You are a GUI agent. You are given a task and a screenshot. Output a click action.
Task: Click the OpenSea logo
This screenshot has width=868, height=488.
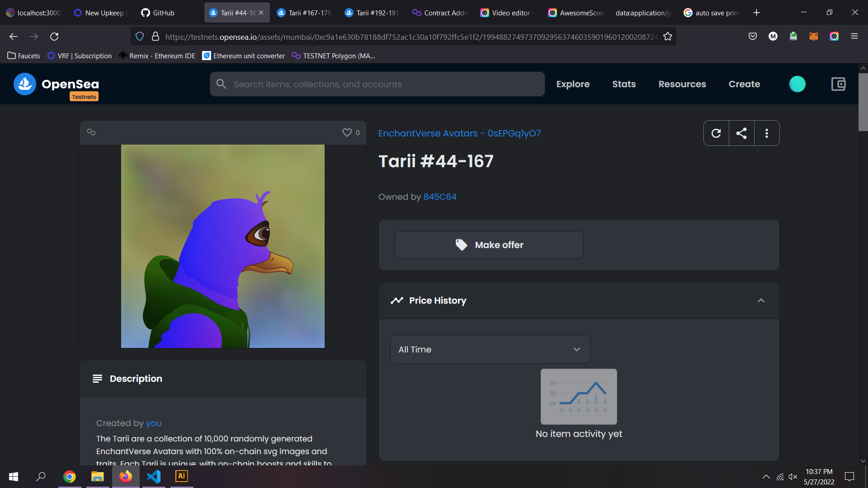tap(57, 84)
